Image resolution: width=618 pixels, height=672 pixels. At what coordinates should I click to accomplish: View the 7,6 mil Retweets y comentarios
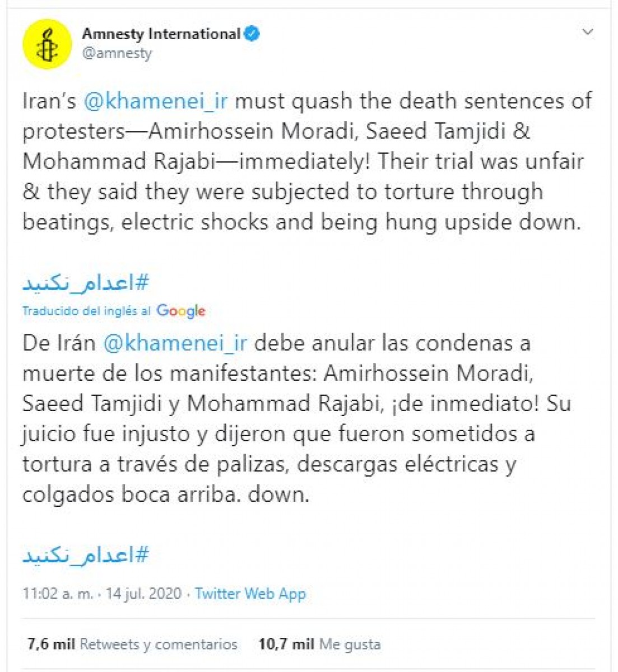click(x=132, y=644)
